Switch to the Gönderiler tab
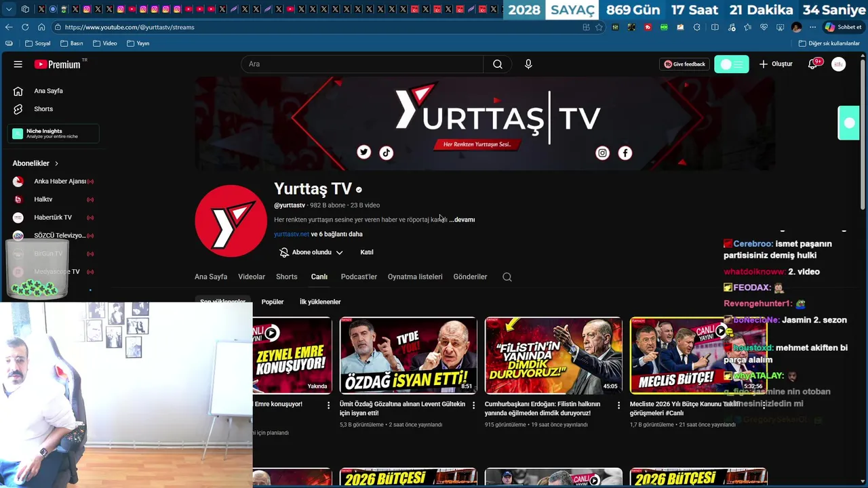This screenshot has width=868, height=488. [x=471, y=277]
